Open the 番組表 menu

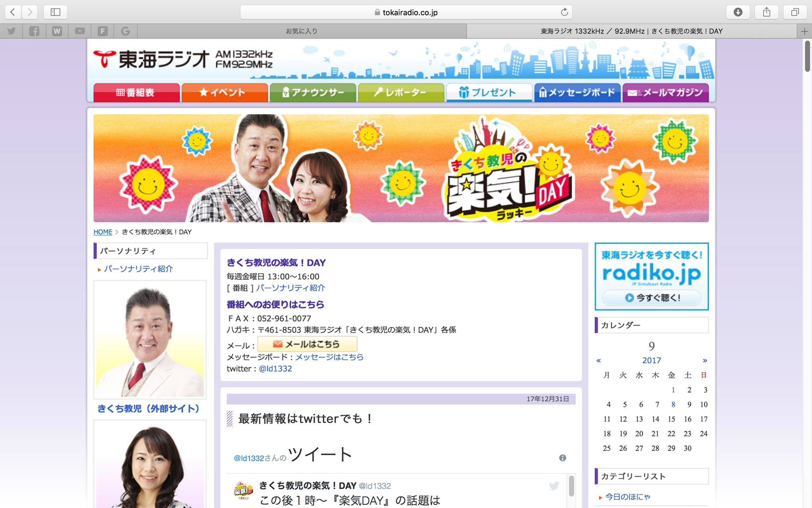136,92
